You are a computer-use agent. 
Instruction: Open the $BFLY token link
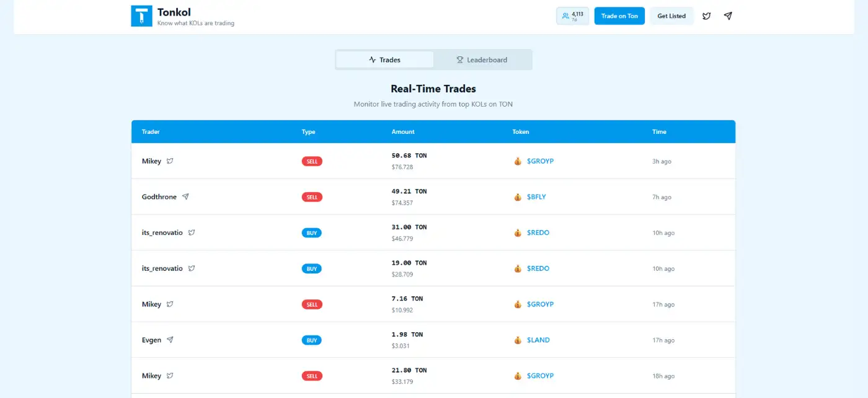coord(536,197)
